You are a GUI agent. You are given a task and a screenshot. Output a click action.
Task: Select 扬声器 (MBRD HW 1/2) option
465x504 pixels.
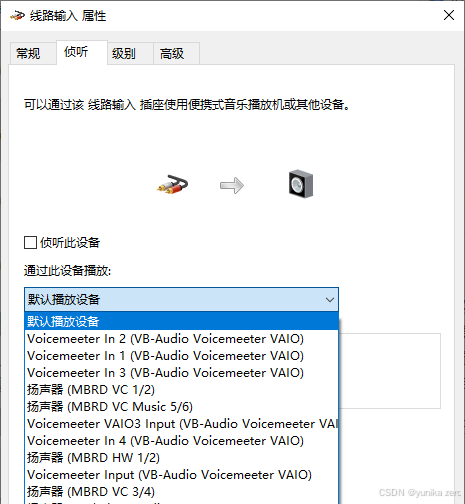[182, 458]
